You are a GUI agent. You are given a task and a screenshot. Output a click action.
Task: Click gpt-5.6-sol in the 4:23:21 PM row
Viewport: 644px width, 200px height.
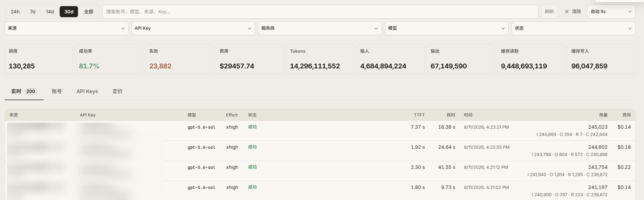(201, 127)
